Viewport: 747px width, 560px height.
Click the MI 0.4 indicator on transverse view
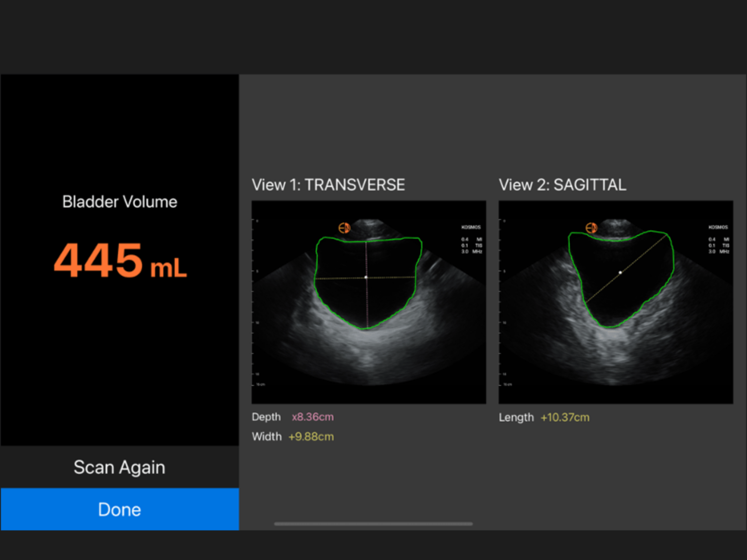(472, 239)
